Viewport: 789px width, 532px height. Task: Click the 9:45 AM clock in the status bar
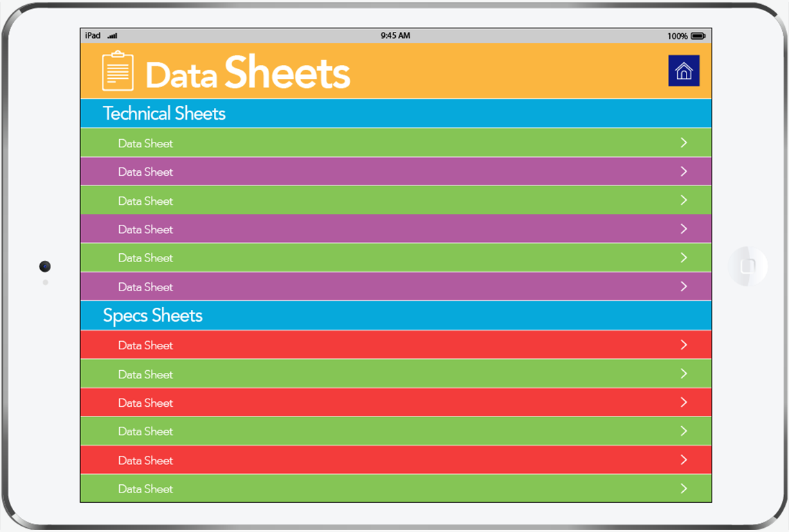395,36
